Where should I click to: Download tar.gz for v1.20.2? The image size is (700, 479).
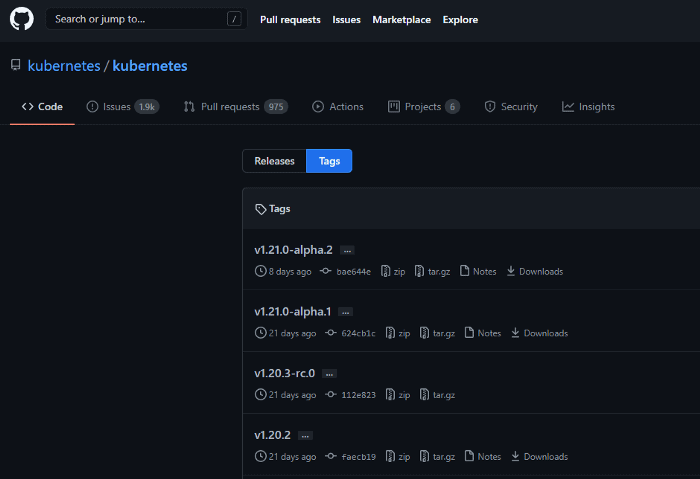(437, 456)
